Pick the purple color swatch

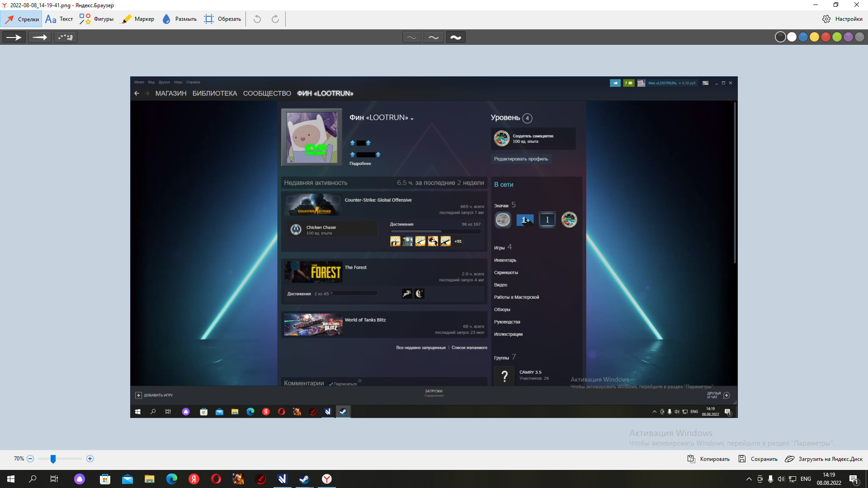click(848, 37)
